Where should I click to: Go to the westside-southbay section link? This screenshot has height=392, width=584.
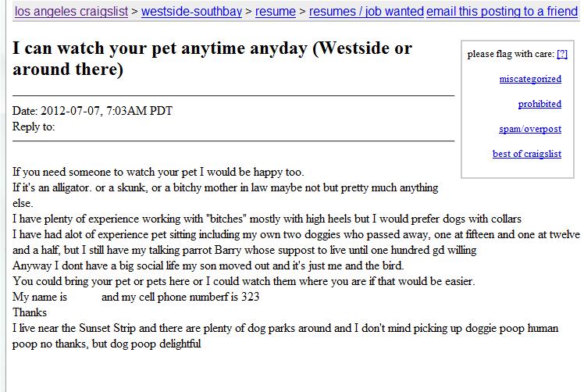pos(191,12)
